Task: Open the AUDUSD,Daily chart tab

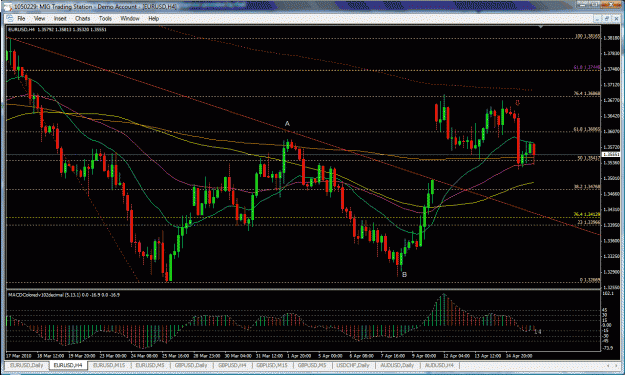Action: pos(397,365)
